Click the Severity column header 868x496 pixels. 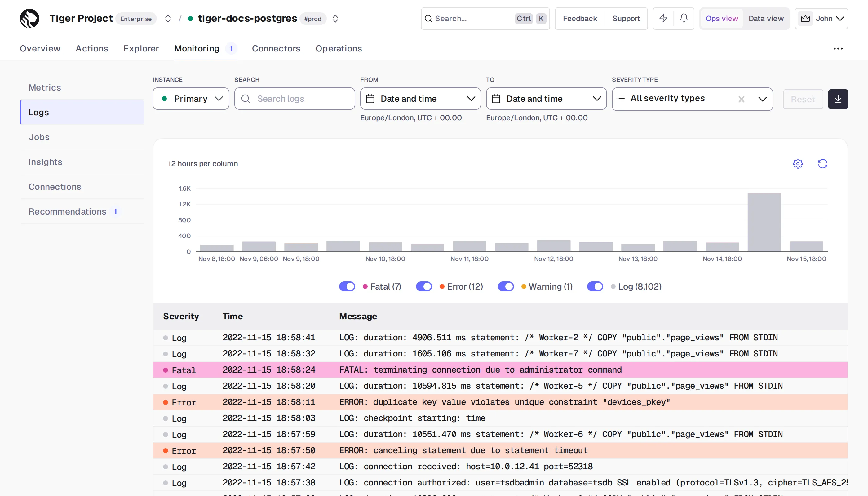pyautogui.click(x=181, y=316)
